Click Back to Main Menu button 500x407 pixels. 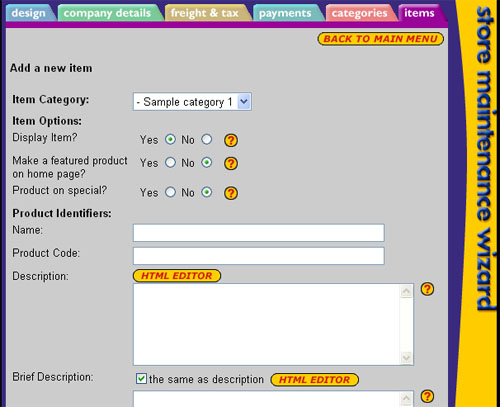(380, 39)
